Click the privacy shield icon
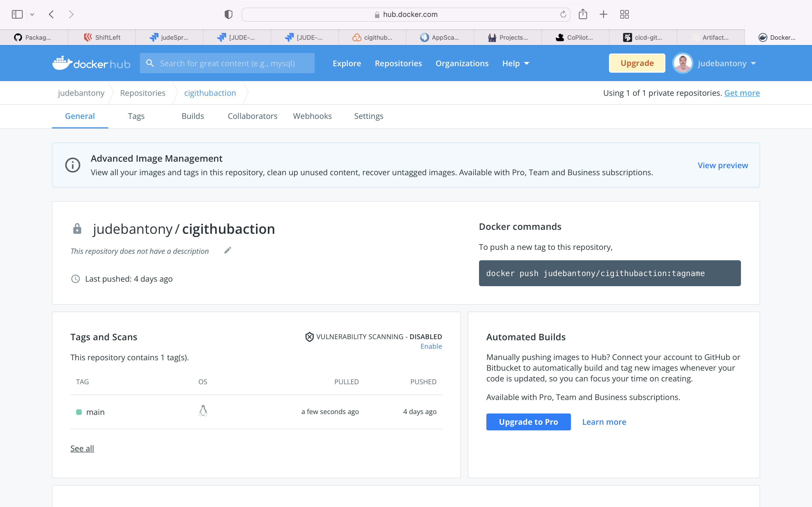This screenshot has height=507, width=812. pyautogui.click(x=228, y=14)
